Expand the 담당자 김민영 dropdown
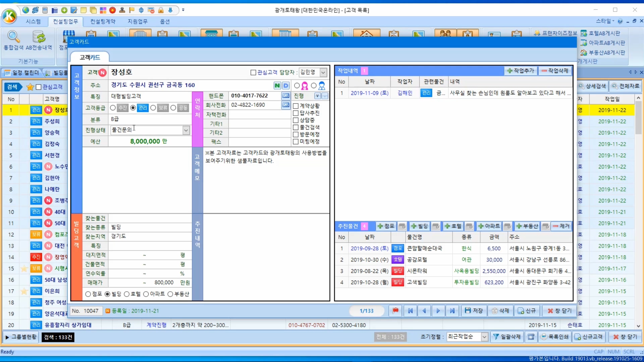Image resolution: width=644 pixels, height=362 pixels. tap(323, 72)
